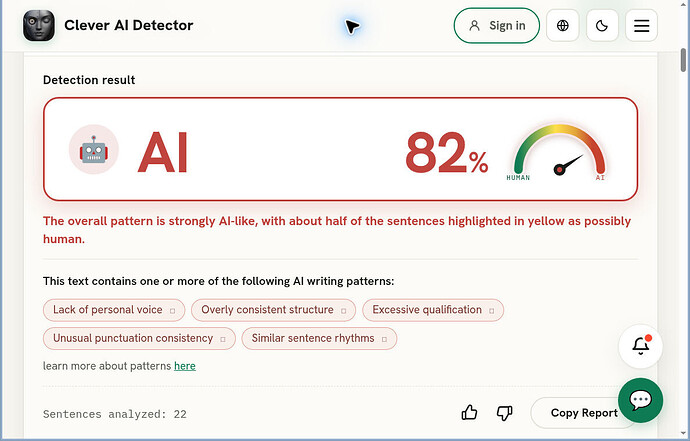
Task: Click the Human-to-AI gauge meter
Action: [x=559, y=152]
